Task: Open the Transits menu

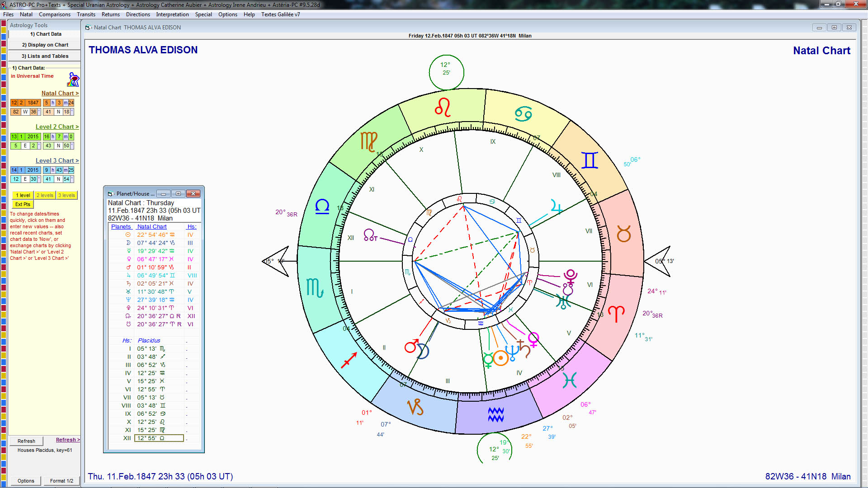Action: pos(86,14)
